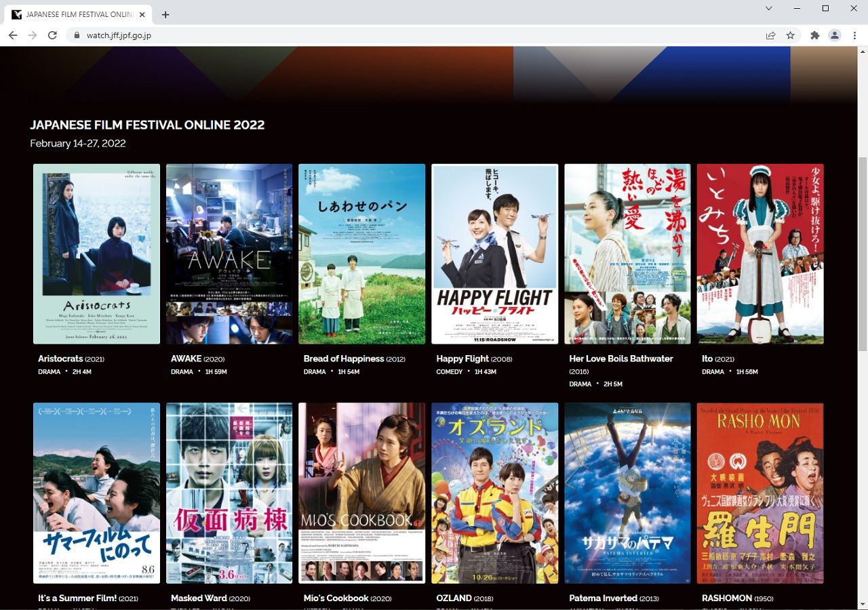Image resolution: width=868 pixels, height=610 pixels.
Task: Click the address bar URL field
Action: click(407, 35)
